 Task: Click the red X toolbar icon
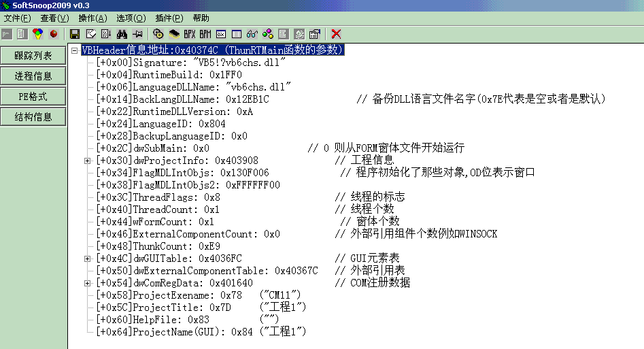pos(336,34)
